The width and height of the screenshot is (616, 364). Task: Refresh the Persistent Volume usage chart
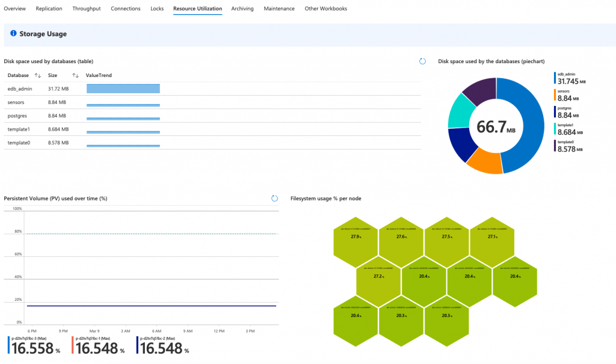click(275, 198)
